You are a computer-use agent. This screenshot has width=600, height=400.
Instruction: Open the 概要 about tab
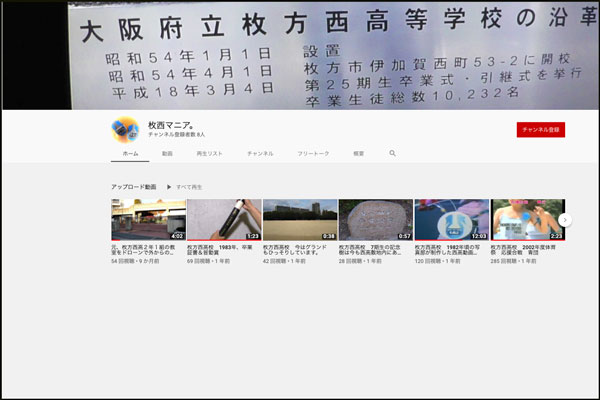(359, 153)
